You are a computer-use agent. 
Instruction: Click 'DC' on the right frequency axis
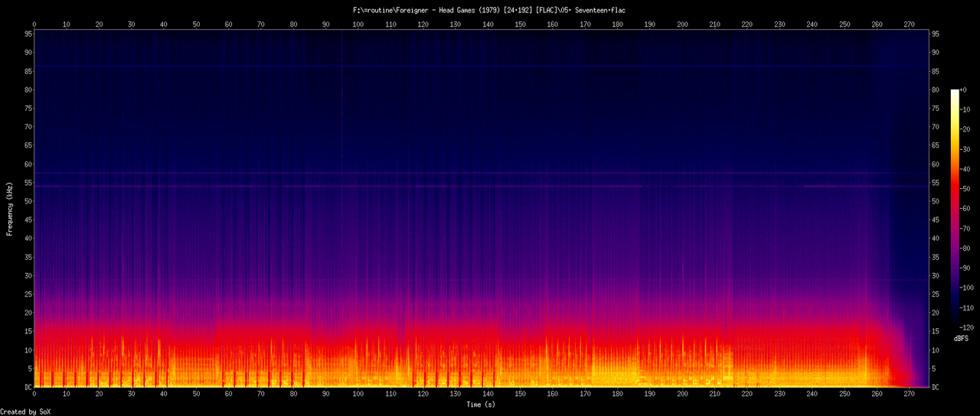click(936, 388)
